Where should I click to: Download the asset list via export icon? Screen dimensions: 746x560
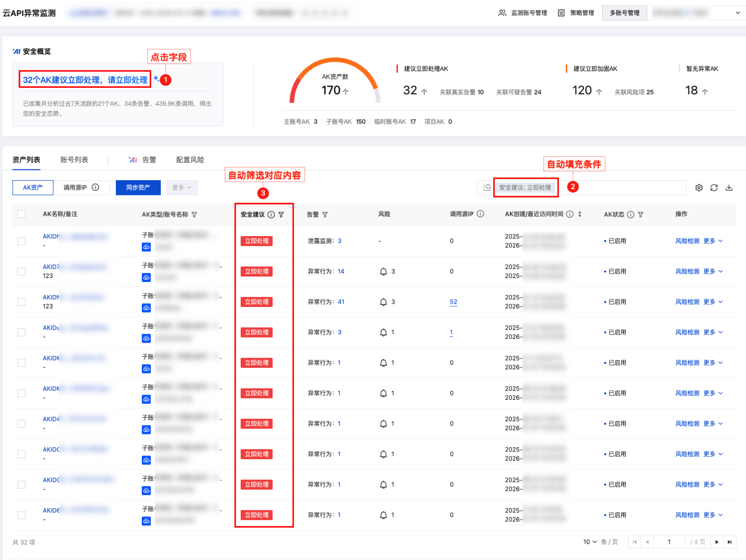coord(729,188)
